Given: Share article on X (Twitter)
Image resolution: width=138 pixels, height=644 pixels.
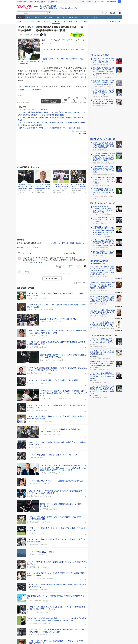Looking at the screenshot, I should pyautogui.click(x=41, y=35).
